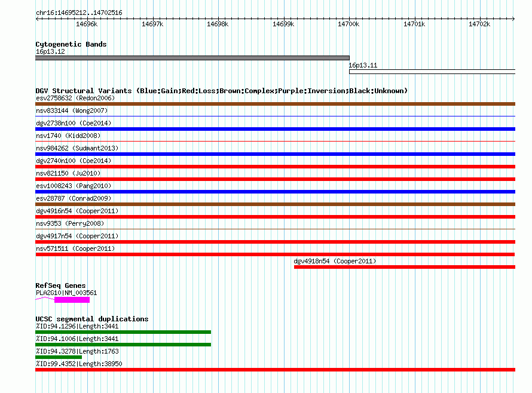Screen dimensions: 532x393
Task: Click the %ID:94.1006 green duplication bar
Action: (x=123, y=345)
